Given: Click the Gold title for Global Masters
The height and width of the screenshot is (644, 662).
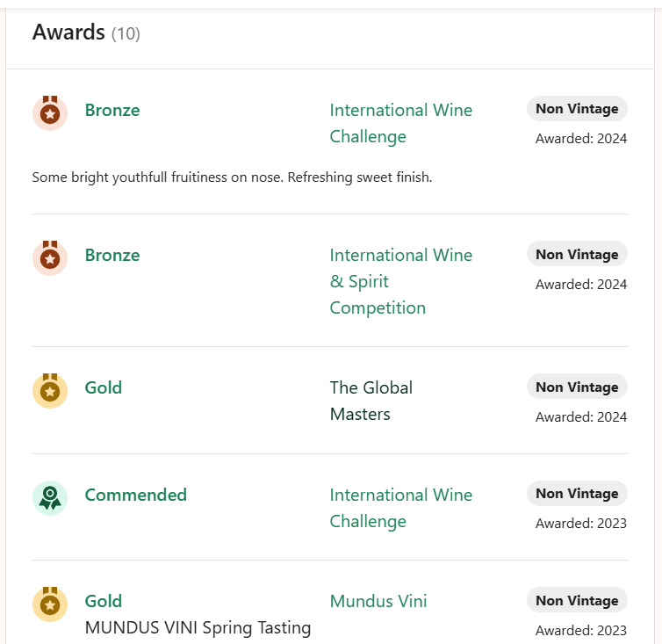Looking at the screenshot, I should coord(104,387).
